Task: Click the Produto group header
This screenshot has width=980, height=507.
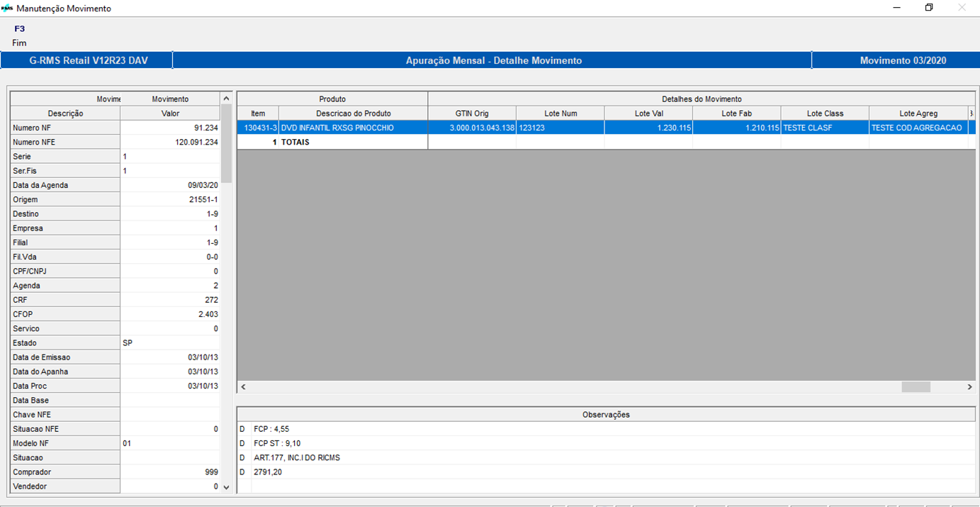Action: click(x=332, y=99)
